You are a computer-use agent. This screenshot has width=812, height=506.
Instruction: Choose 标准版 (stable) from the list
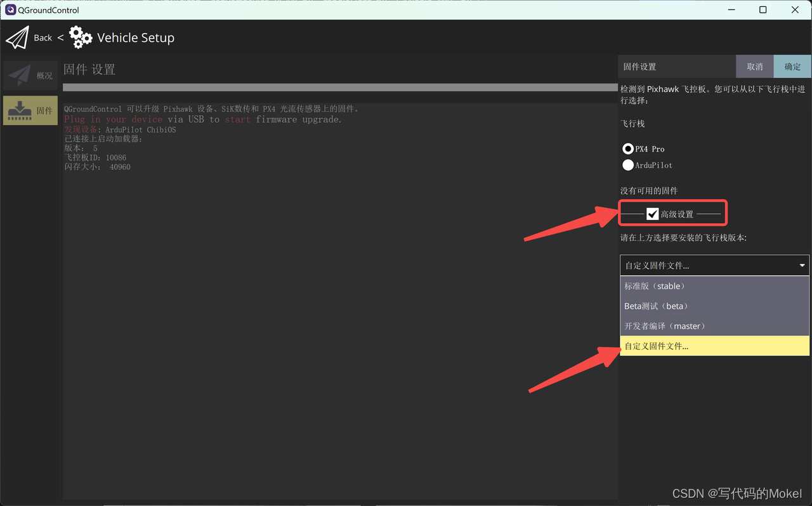pos(714,286)
